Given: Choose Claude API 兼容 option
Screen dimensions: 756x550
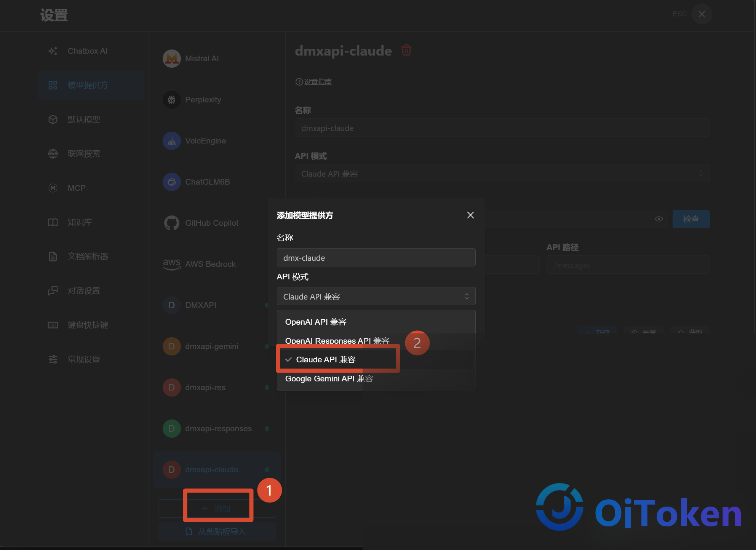Looking at the screenshot, I should (376, 360).
